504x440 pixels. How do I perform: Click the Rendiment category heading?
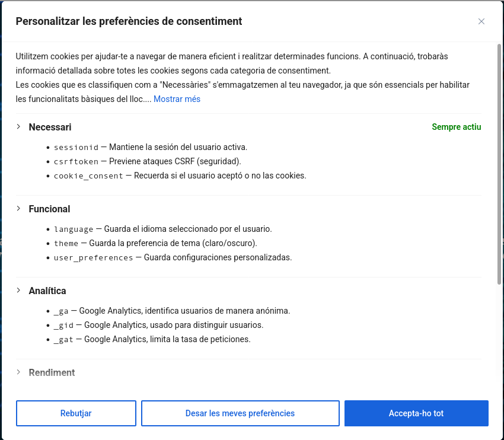click(52, 372)
